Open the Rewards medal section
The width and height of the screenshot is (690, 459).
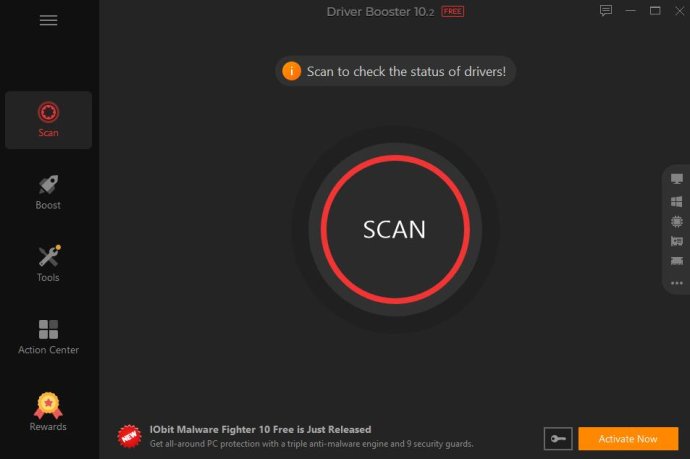tap(48, 412)
